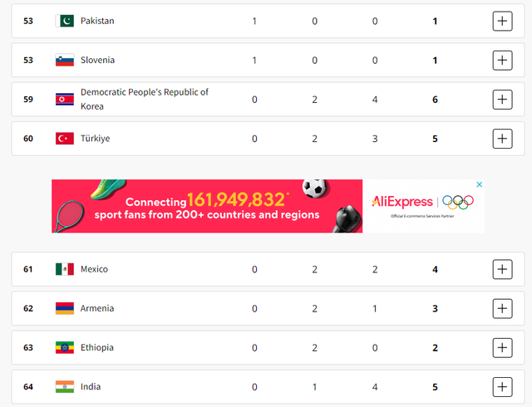
Task: Click the Pakistan flag icon
Action: [65, 21]
